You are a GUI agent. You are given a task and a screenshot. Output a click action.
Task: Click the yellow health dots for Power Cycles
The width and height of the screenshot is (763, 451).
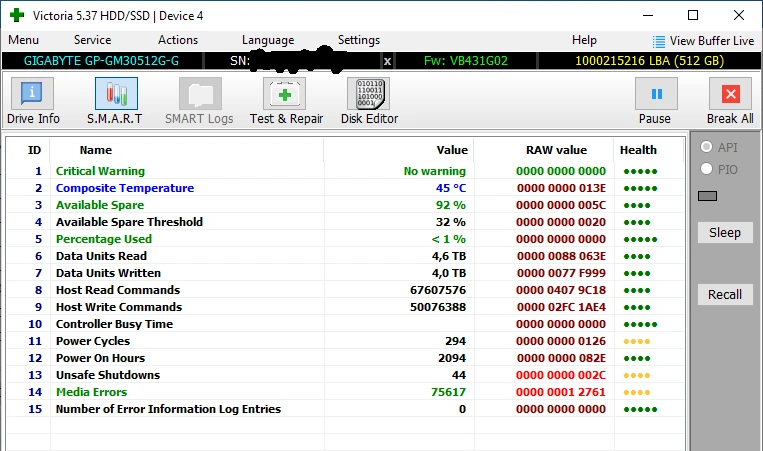636,342
